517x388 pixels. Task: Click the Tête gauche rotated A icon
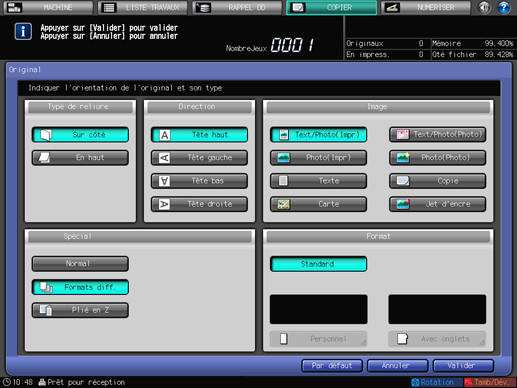[164, 158]
